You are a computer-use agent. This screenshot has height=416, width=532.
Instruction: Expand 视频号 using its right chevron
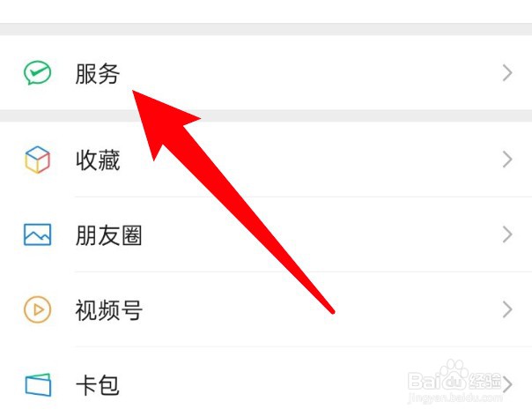(507, 309)
